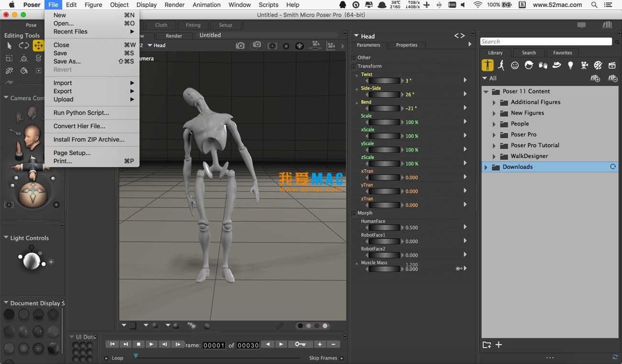
Task: Select the Scale box editing tool
Action: click(x=9, y=58)
